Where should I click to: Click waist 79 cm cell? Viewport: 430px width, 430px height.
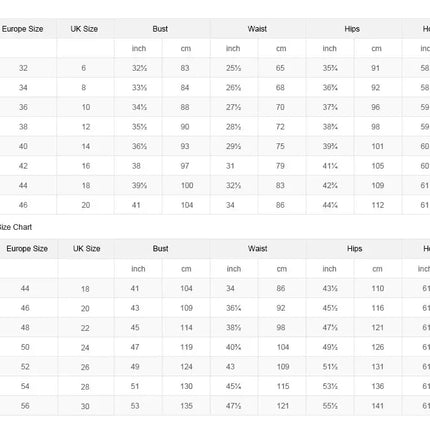click(x=280, y=166)
